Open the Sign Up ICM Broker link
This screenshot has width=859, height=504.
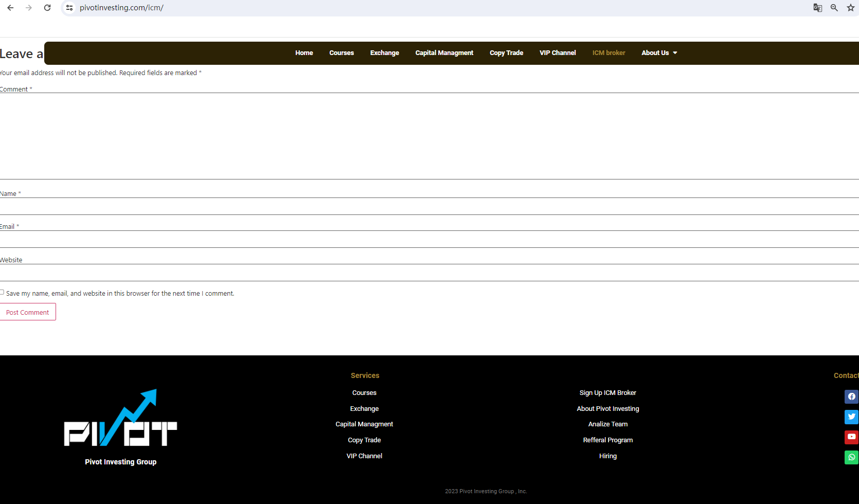coord(607,393)
